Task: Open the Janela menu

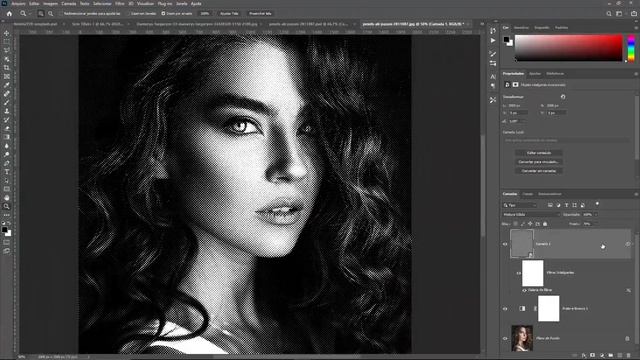Action: (181, 4)
